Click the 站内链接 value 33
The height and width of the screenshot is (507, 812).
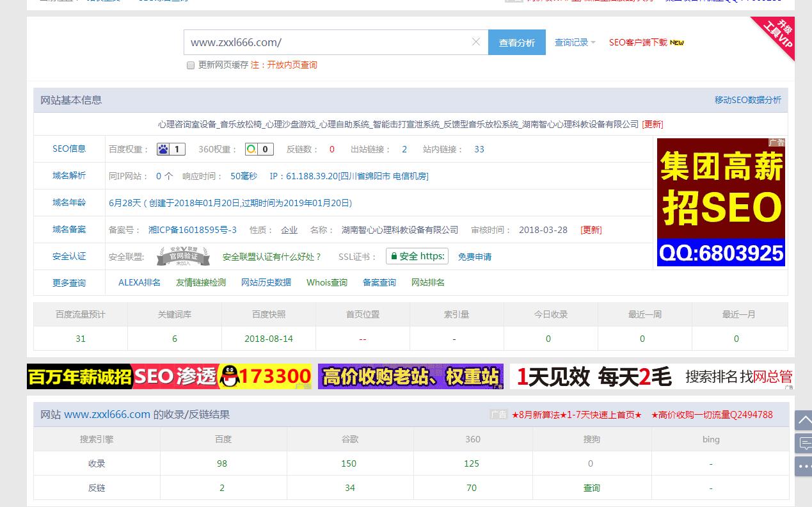(479, 149)
